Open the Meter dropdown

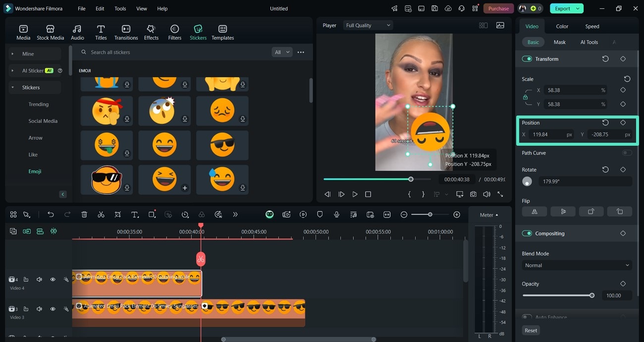point(489,215)
